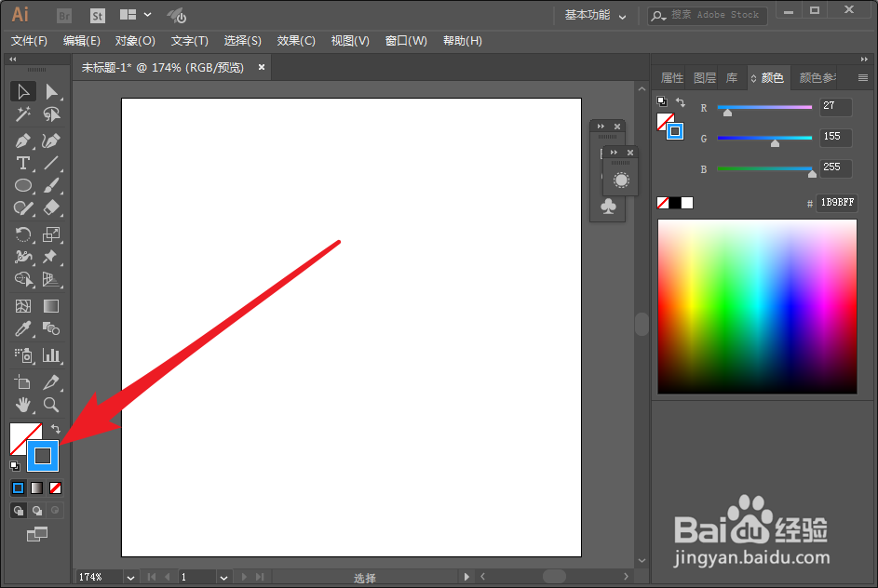Open the zoom level dropdown

[130, 578]
